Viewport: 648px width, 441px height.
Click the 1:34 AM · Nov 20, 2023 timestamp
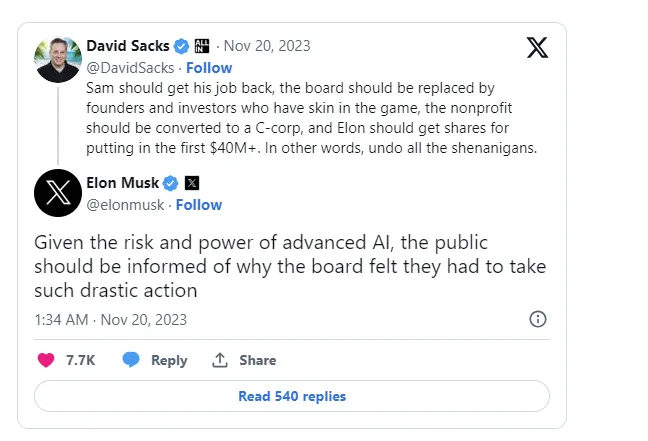point(110,320)
